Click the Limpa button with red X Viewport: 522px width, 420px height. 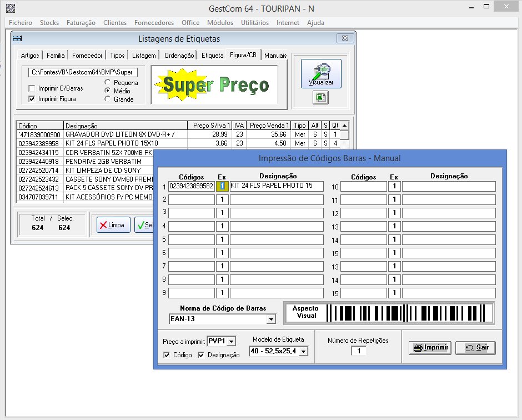point(113,225)
